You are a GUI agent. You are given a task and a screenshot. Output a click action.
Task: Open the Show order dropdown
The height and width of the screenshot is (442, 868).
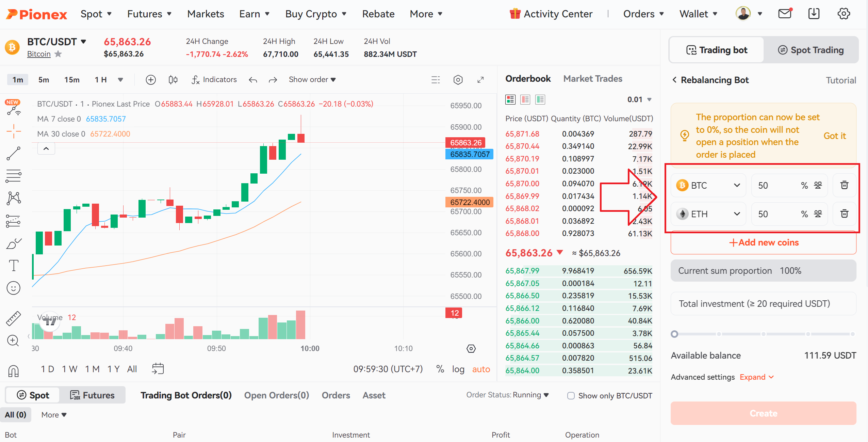tap(312, 80)
